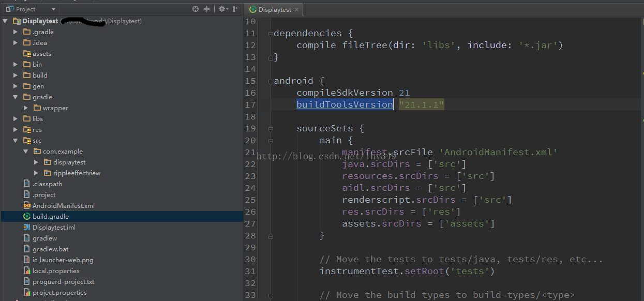Click the gradlew.bat file icon
The image size is (644, 301).
[27, 249]
